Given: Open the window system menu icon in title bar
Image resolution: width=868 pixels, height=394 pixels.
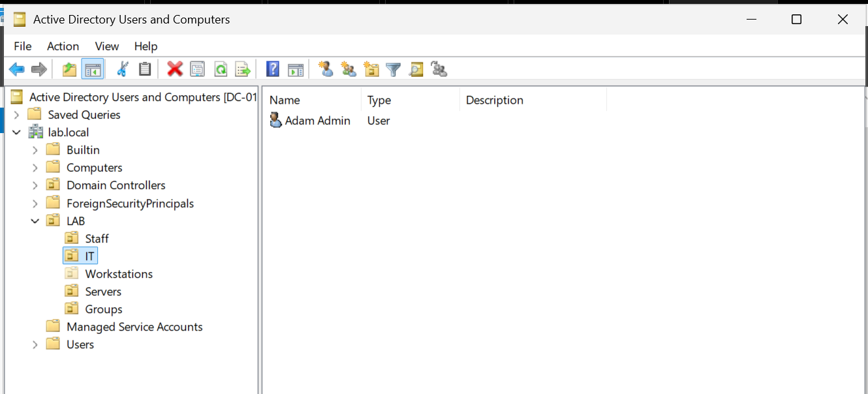Looking at the screenshot, I should pyautogui.click(x=20, y=19).
